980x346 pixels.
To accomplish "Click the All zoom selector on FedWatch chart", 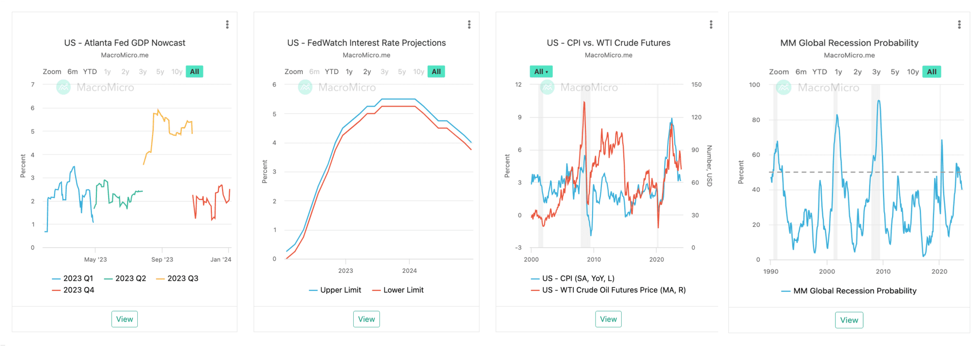I will (436, 71).
